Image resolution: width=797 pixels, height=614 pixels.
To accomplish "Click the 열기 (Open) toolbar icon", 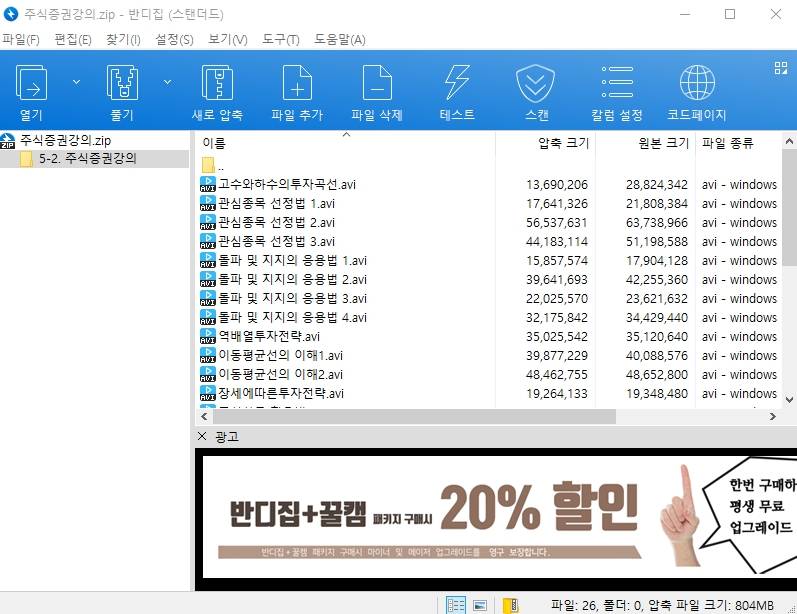I will pos(31,83).
